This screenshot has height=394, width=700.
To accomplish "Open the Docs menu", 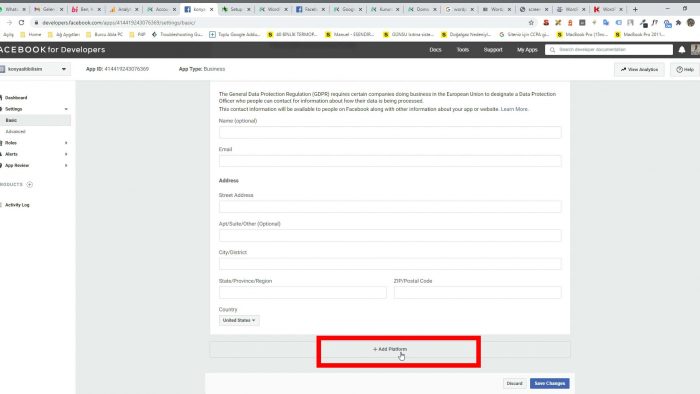I will pyautogui.click(x=435, y=50).
